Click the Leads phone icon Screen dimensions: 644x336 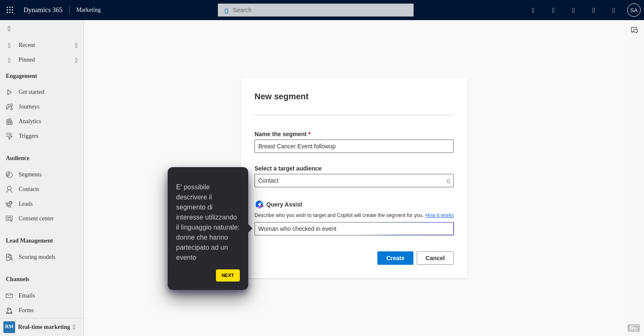pyautogui.click(x=9, y=204)
